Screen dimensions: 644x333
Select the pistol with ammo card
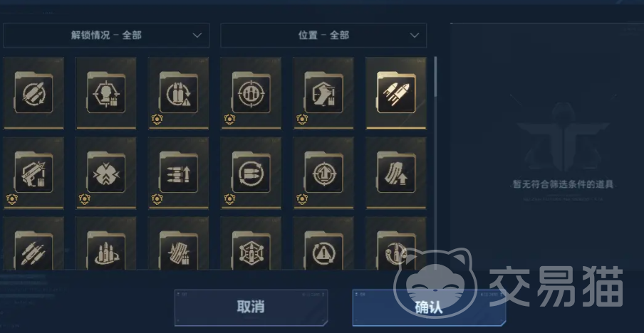click(33, 173)
